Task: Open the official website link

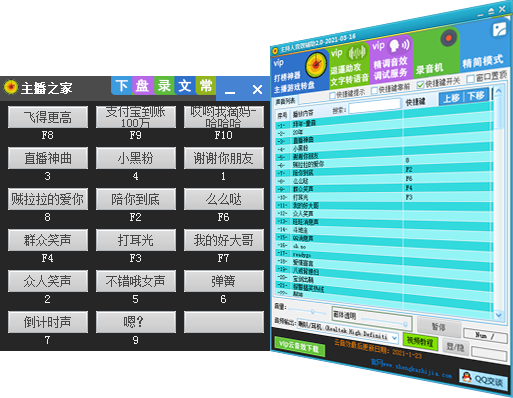Action: [412, 369]
